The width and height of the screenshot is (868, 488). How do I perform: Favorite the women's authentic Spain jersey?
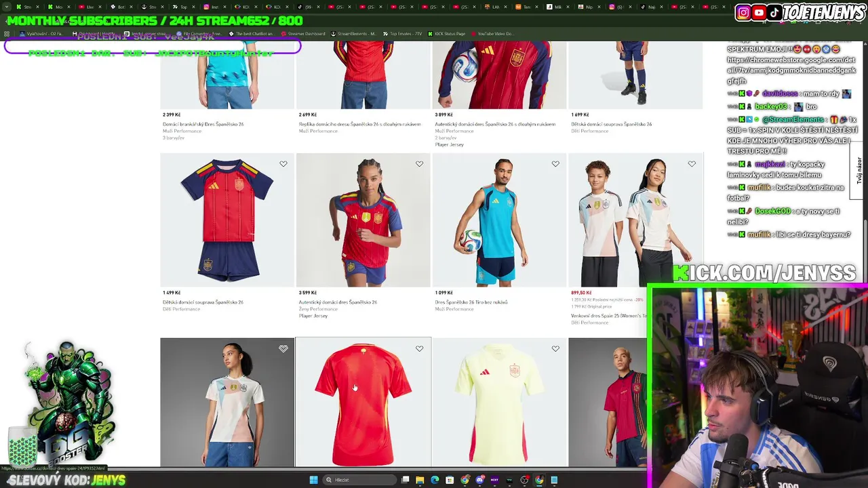click(419, 163)
